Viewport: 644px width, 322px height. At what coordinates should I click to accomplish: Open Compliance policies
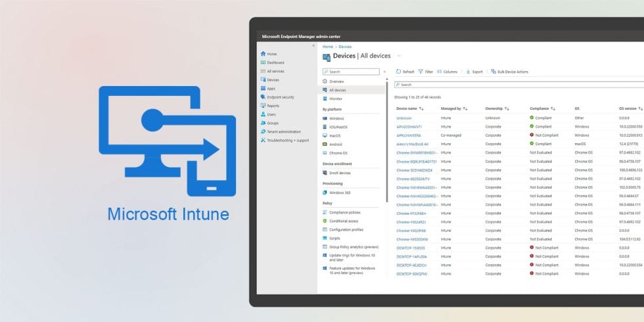pyautogui.click(x=342, y=212)
